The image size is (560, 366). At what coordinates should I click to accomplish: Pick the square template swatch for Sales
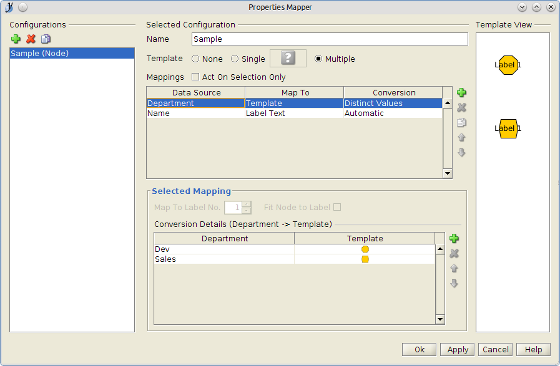coord(365,259)
